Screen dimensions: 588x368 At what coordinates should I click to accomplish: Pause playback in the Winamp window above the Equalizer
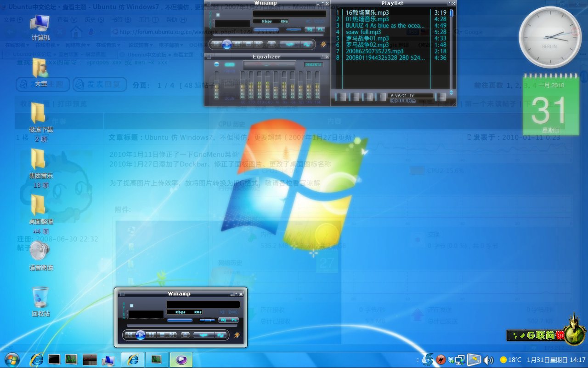tap(237, 44)
